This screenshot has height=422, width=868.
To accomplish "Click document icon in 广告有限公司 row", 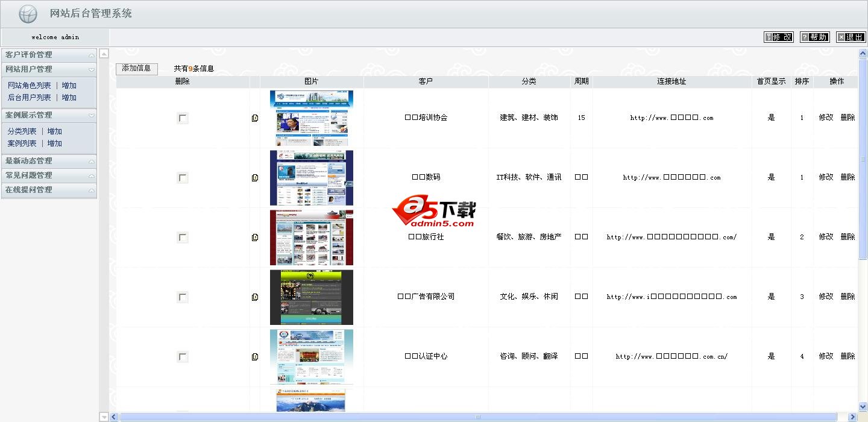I will [x=255, y=297].
